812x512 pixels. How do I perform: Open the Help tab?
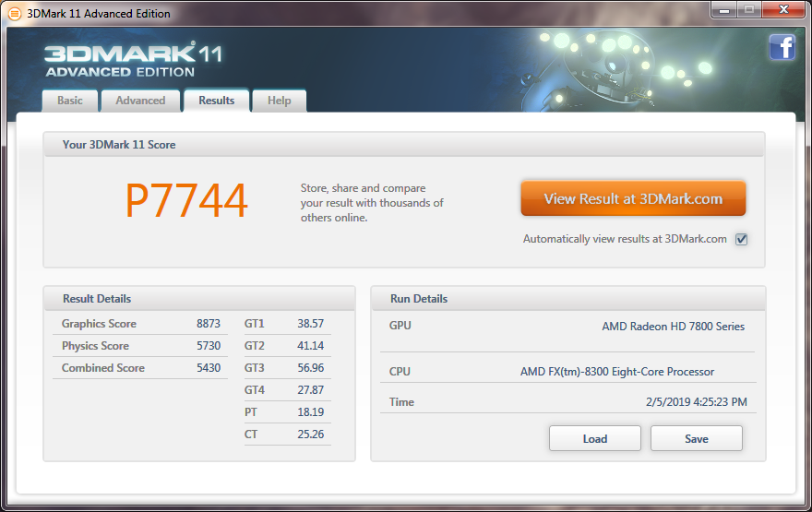click(x=279, y=101)
